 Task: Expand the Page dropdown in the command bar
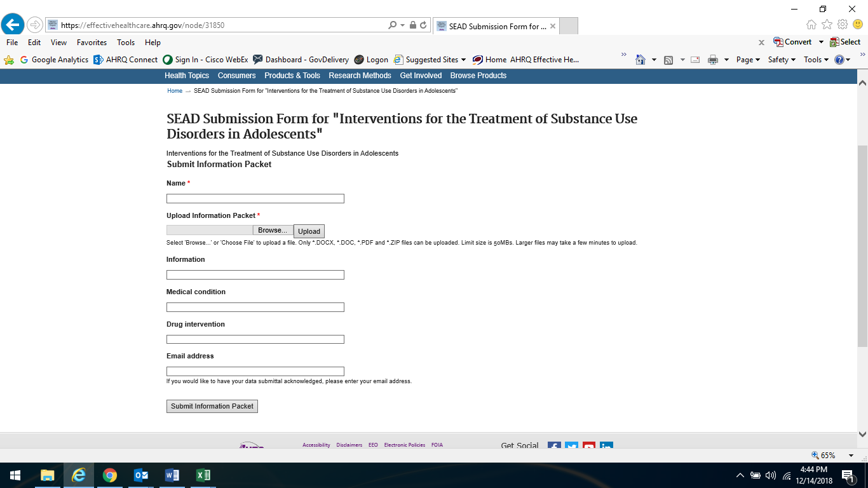(x=748, y=60)
